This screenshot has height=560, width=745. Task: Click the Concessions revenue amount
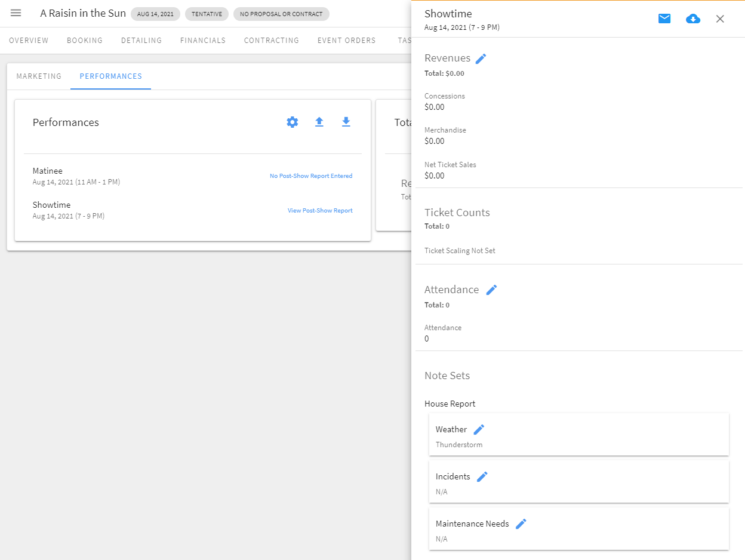[435, 107]
